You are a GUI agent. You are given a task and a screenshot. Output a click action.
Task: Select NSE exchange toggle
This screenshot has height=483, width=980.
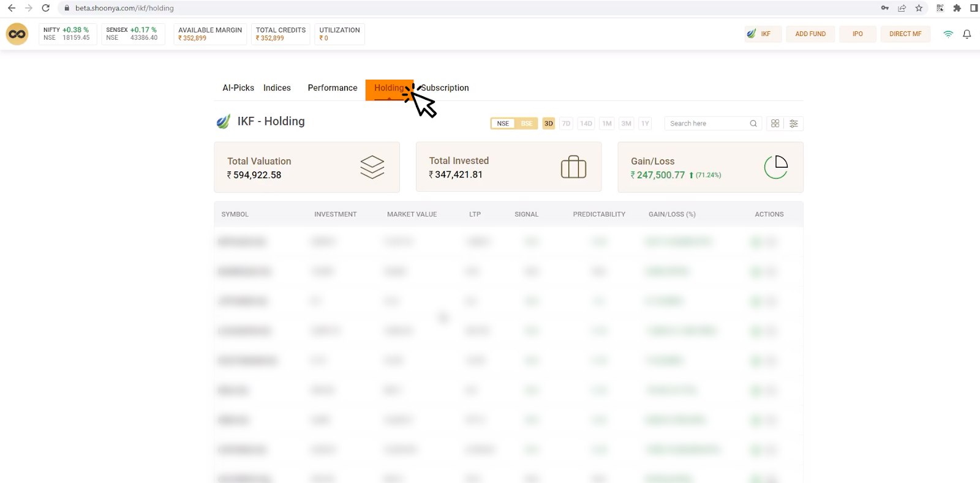503,124
